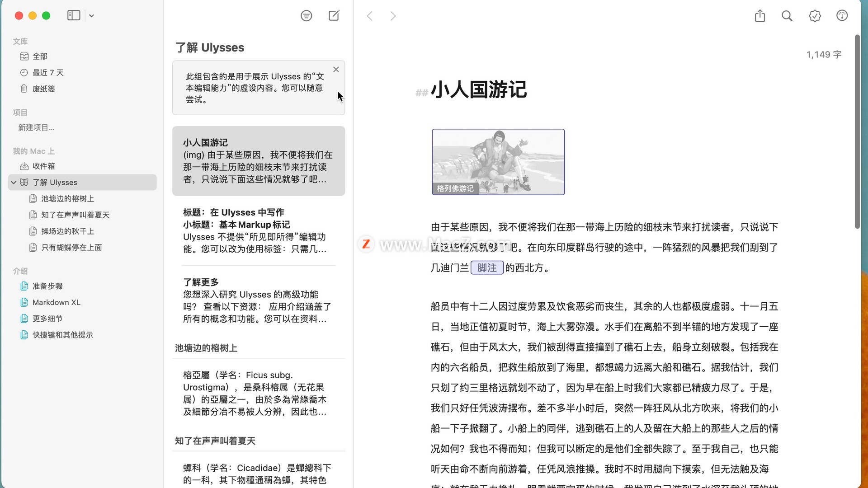The image size is (868, 488).
Task: Click the sheet icon beside 池塘边的榕树上
Action: [33, 199]
